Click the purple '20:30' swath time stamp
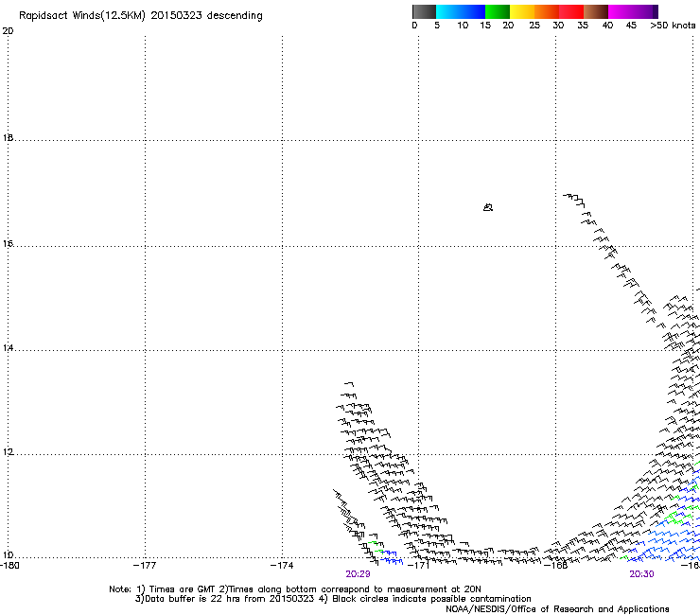 click(641, 574)
